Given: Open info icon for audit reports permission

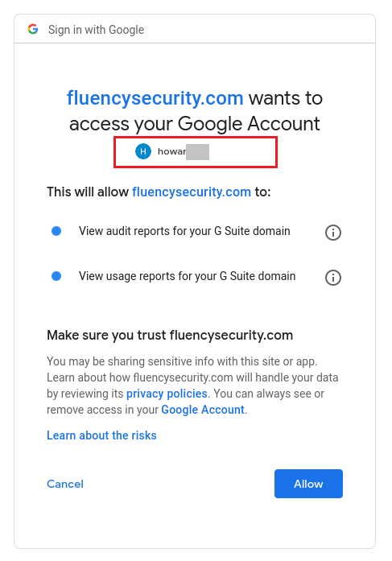Looking at the screenshot, I should click(x=333, y=232).
